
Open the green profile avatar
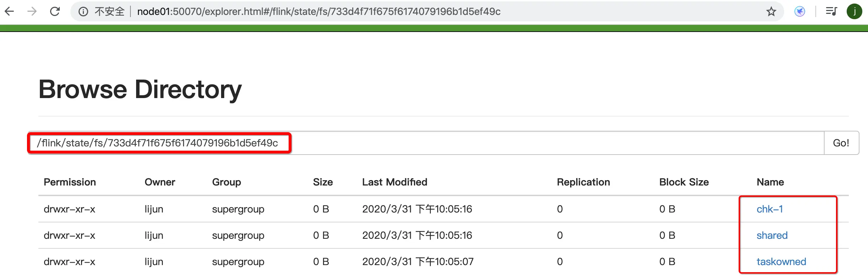click(x=854, y=11)
